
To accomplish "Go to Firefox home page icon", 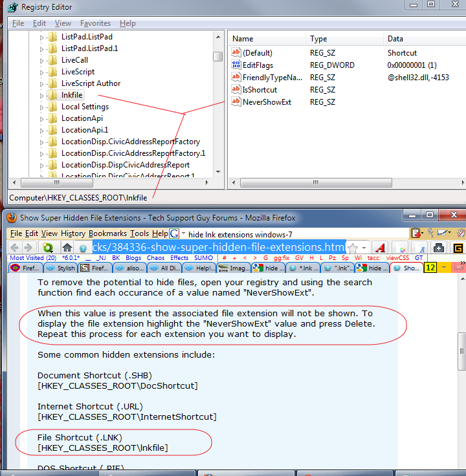I will click(67, 248).
